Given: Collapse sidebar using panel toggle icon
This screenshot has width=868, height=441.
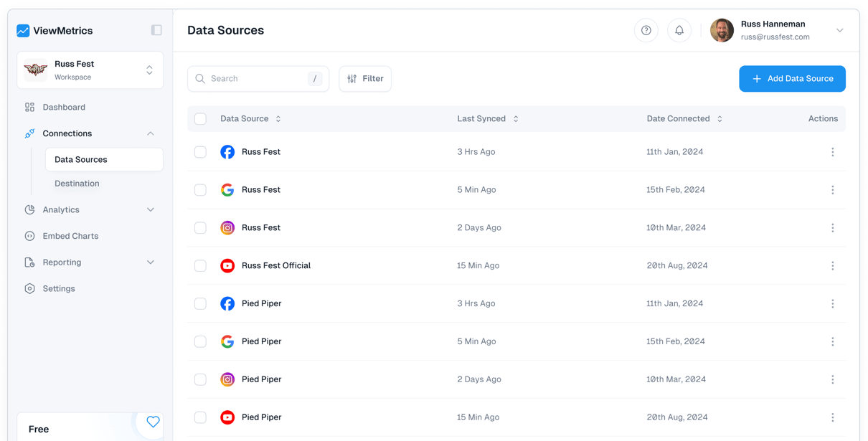Looking at the screenshot, I should click(156, 30).
